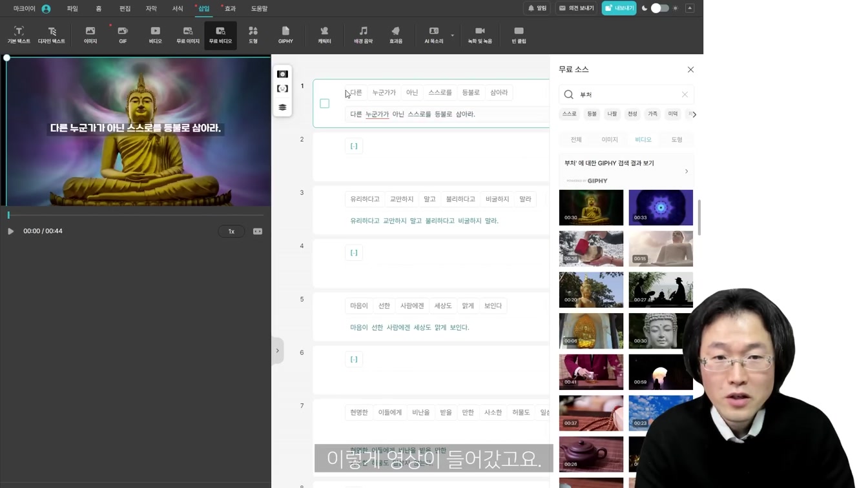Click the word 세상도 chip in clip 5

443,305
